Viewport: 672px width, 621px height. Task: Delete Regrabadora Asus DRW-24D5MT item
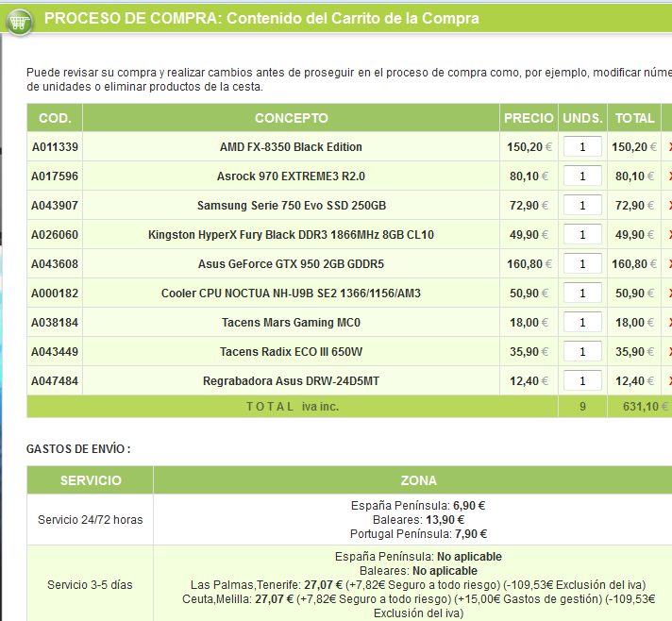tap(670, 381)
